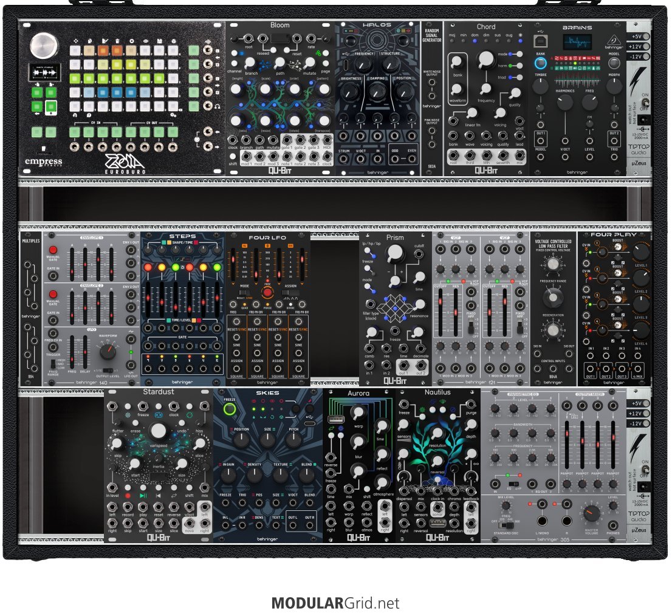
Task: Click the eye icon above the ZOIA grid
Action: click(x=145, y=41)
